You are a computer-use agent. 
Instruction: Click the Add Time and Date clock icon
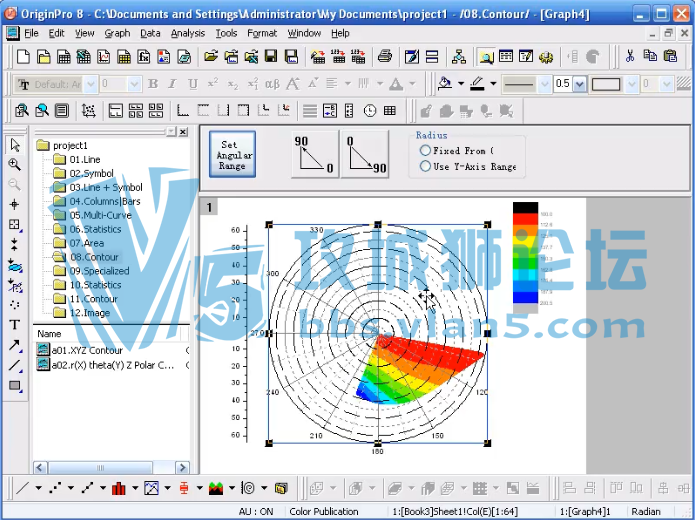tap(370, 110)
